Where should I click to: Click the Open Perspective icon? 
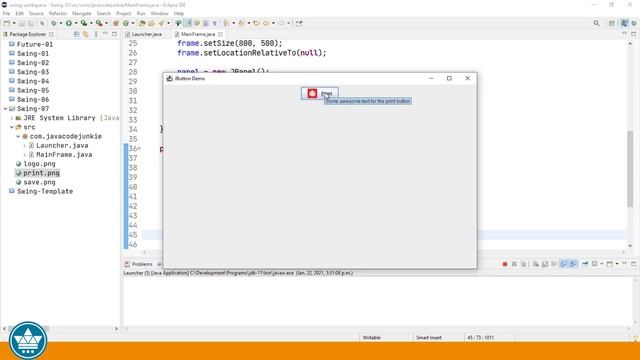611,23
